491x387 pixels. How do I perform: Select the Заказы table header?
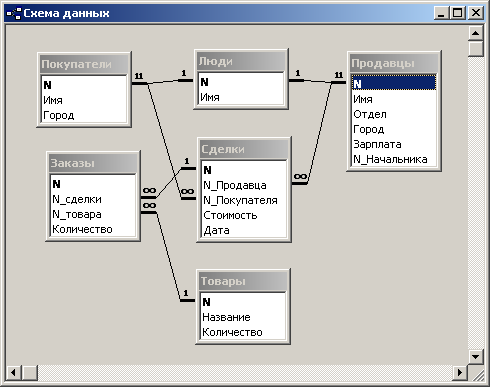click(x=93, y=163)
